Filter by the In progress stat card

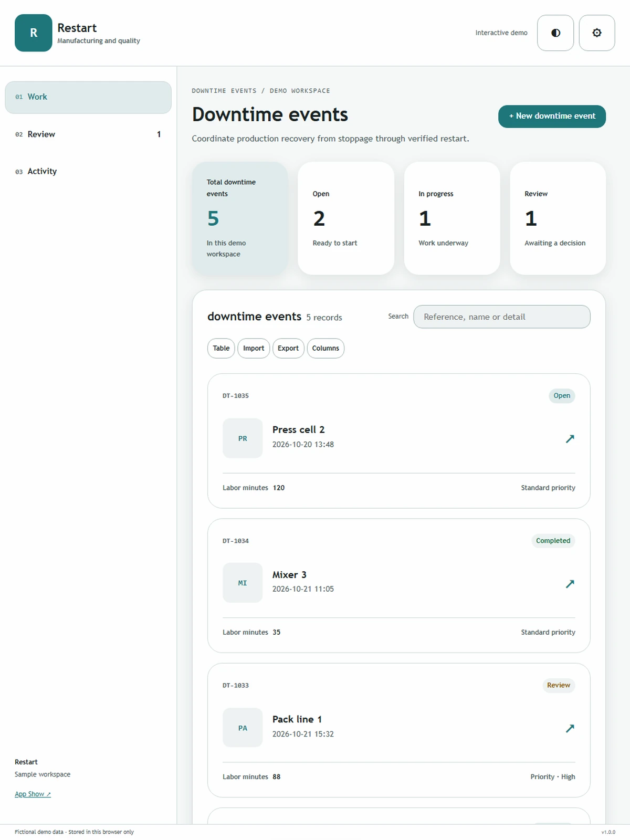click(452, 218)
